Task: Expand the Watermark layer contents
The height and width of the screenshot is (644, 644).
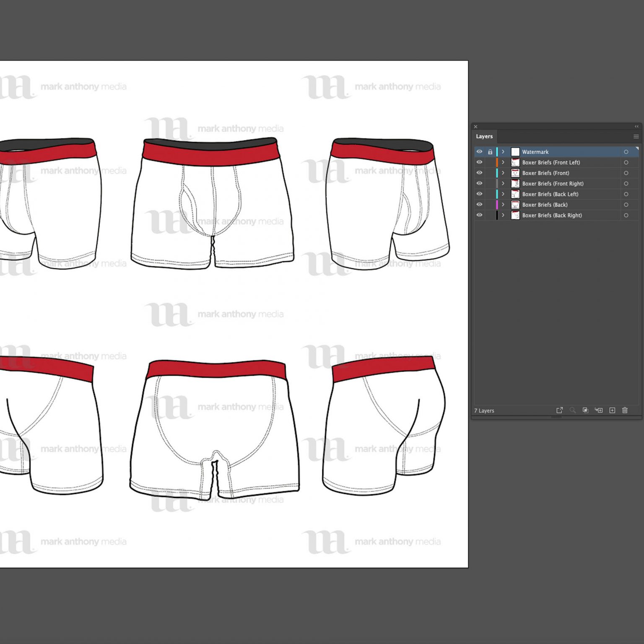Action: pos(503,152)
